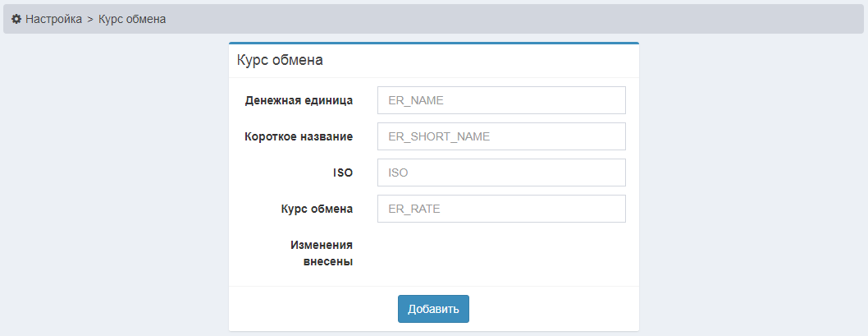Select Курс обмена in the breadcrumb bar
This screenshot has width=868, height=336.
[x=132, y=19]
